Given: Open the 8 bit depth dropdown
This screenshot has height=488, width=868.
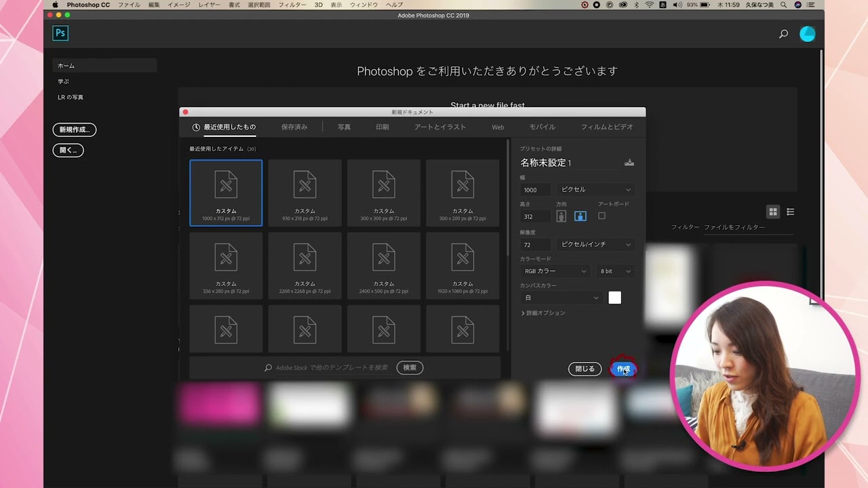Looking at the screenshot, I should (x=615, y=271).
